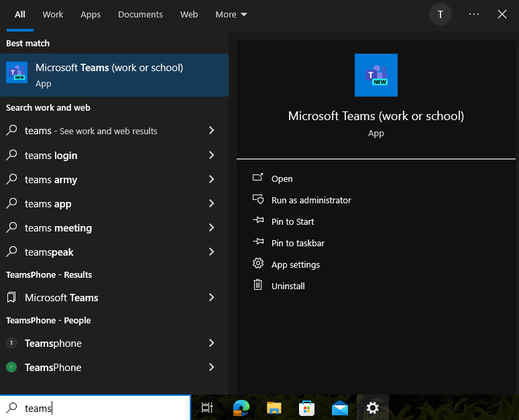This screenshot has width=519, height=420.
Task: Click the Pin to Start pin icon
Action: (x=258, y=220)
